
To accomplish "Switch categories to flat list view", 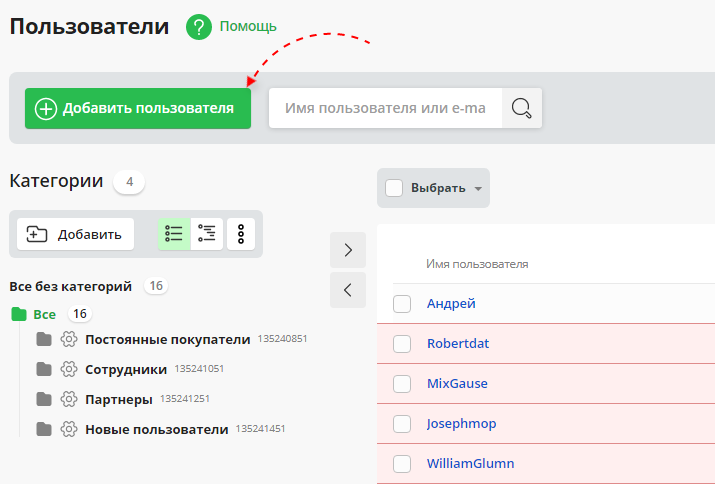I will [x=174, y=234].
